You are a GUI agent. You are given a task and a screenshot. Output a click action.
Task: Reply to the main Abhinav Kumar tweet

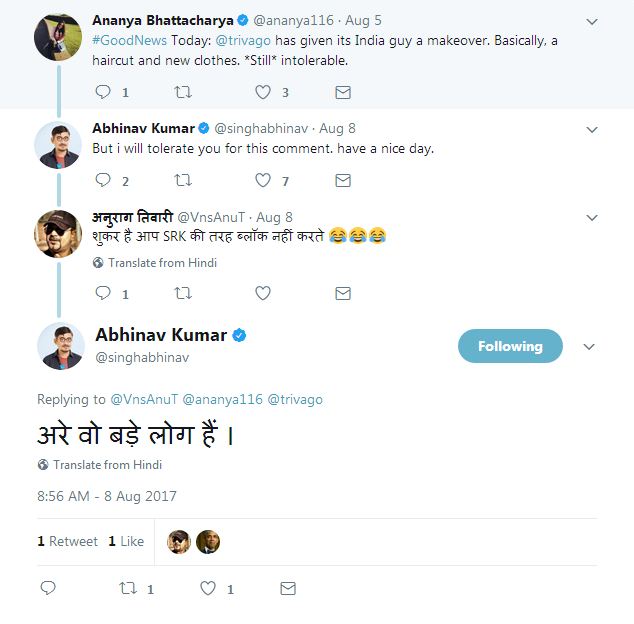click(x=47, y=589)
